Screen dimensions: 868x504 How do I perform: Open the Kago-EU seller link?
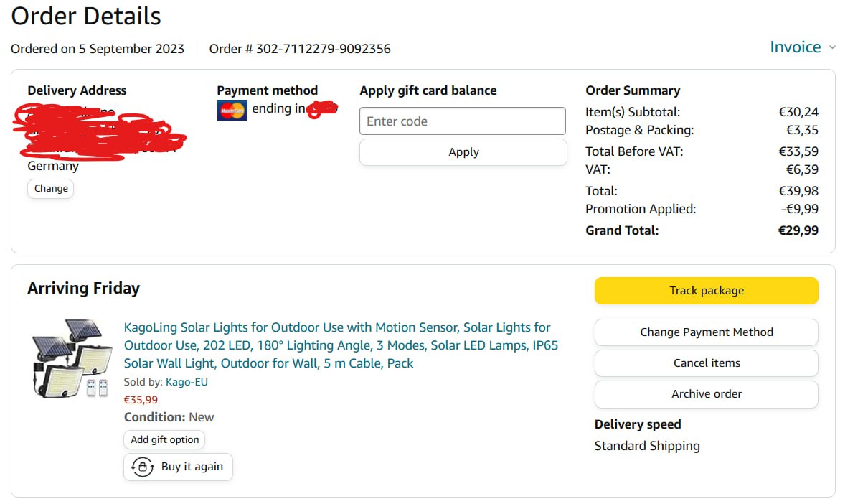tap(187, 382)
